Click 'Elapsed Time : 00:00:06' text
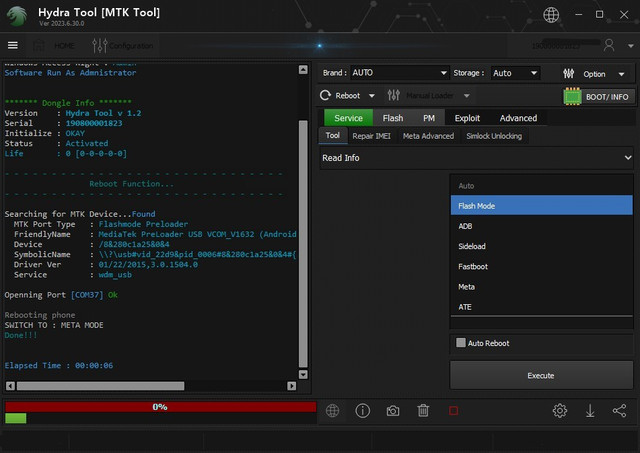The width and height of the screenshot is (640, 453). click(x=59, y=365)
